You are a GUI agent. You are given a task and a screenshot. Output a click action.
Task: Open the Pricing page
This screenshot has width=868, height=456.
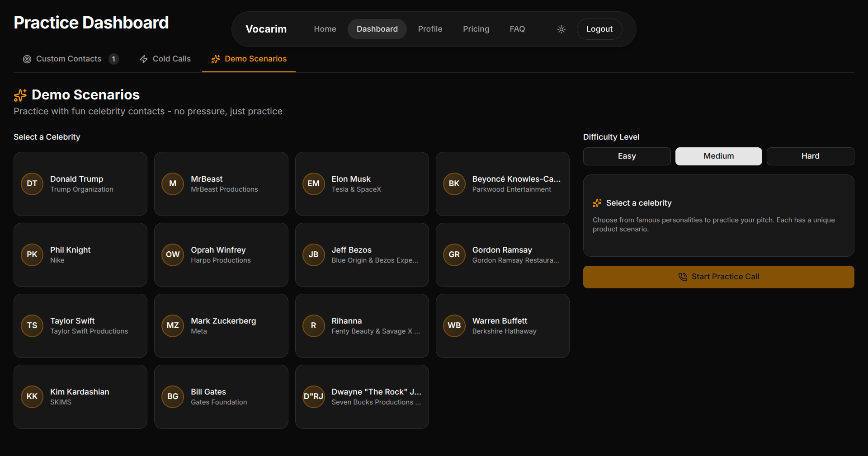pos(476,29)
